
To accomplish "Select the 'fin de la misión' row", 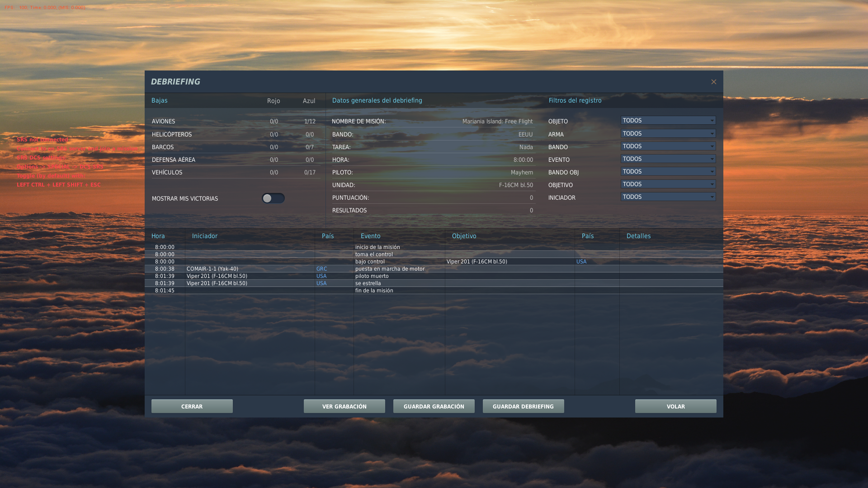I will tap(434, 291).
